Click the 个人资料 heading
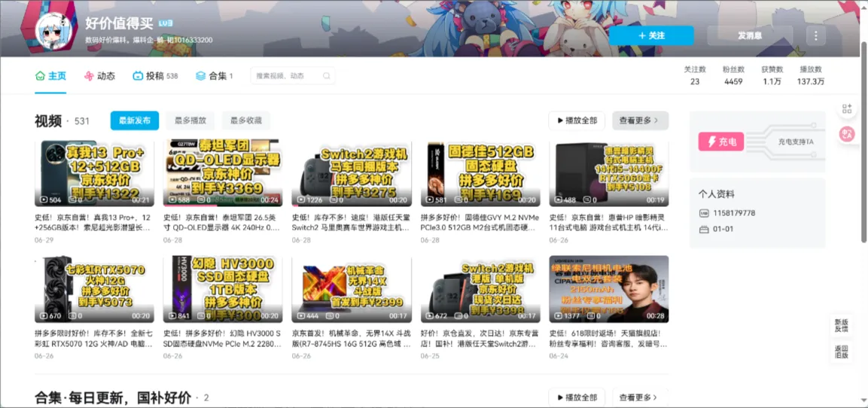 tap(717, 194)
